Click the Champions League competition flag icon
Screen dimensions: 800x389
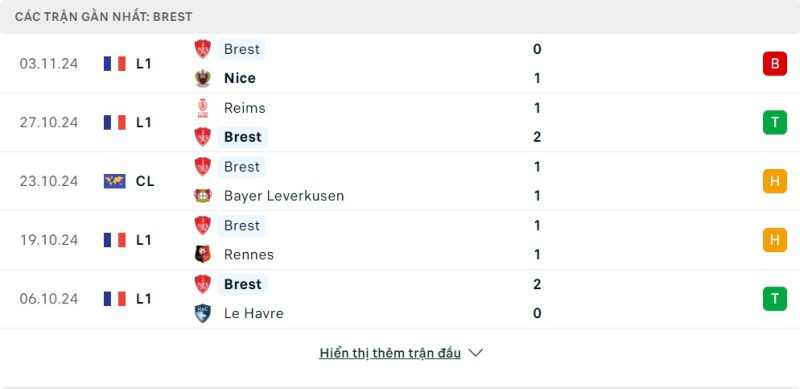(x=115, y=181)
